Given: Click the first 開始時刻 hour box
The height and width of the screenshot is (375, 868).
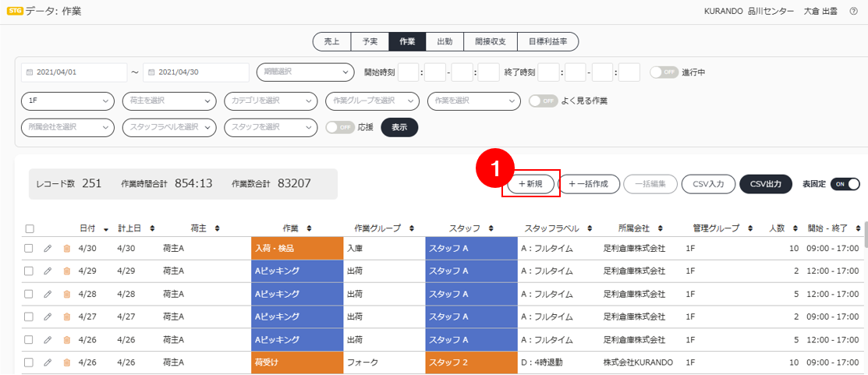Looking at the screenshot, I should click(409, 72).
